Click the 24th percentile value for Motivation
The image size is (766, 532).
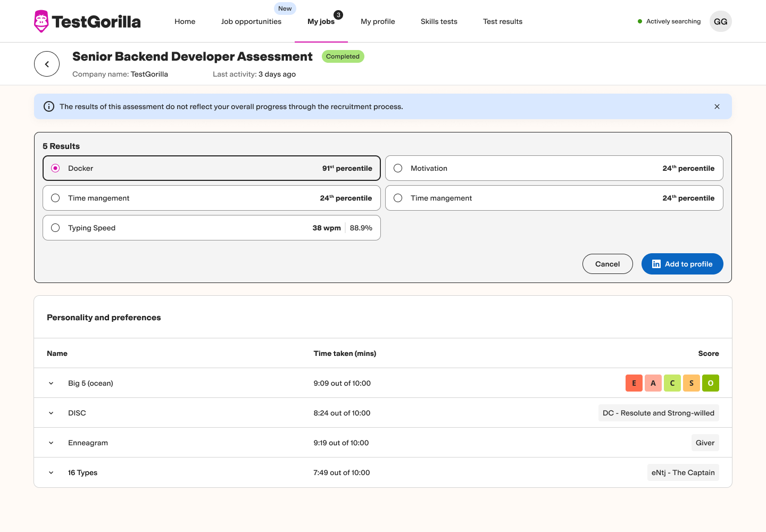coord(688,168)
